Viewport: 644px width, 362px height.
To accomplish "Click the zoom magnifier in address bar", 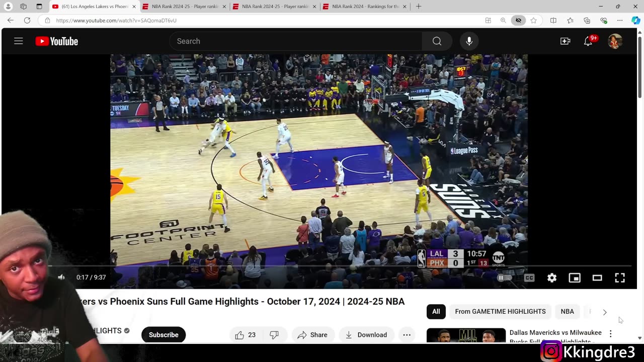I will [x=503, y=21].
